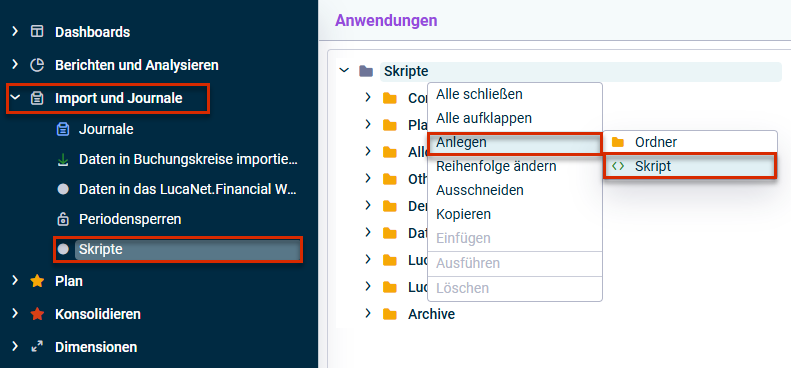Click the Periodensperren lock icon
The height and width of the screenshot is (368, 791).
point(63,220)
